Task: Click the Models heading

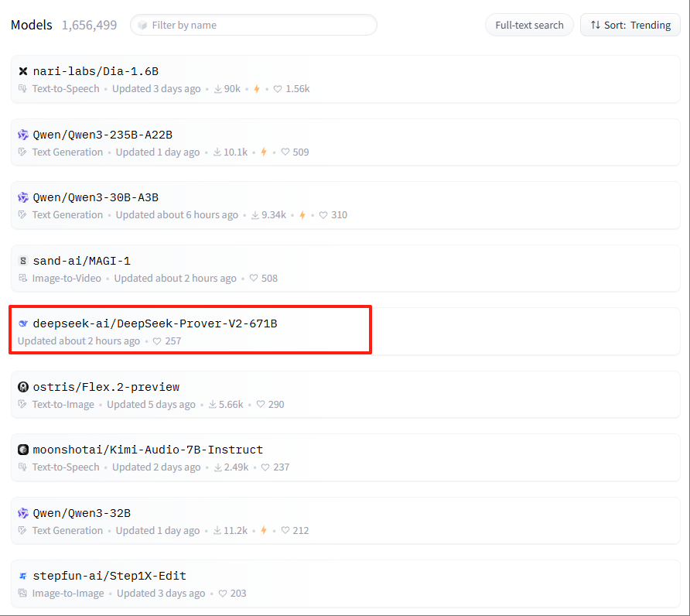Action: [x=32, y=25]
